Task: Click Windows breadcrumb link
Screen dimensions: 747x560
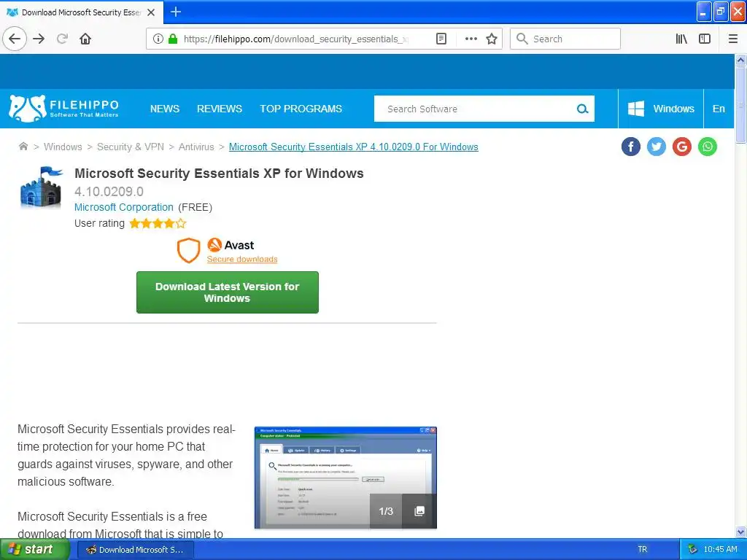Action: 63,147
